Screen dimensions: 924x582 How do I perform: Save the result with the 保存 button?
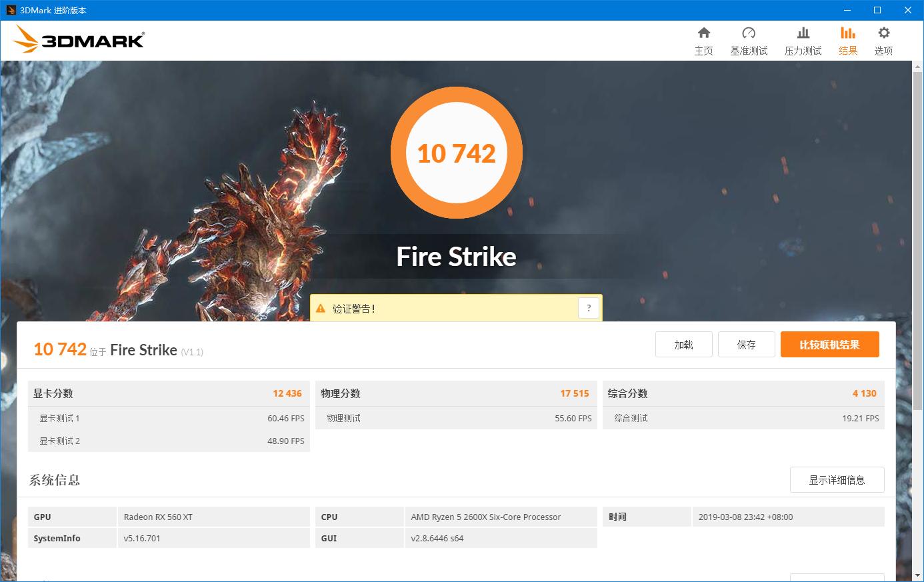[x=746, y=344]
